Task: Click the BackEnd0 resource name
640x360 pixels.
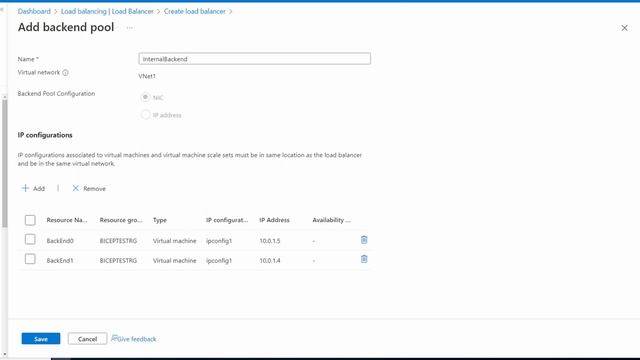Action: [60, 241]
